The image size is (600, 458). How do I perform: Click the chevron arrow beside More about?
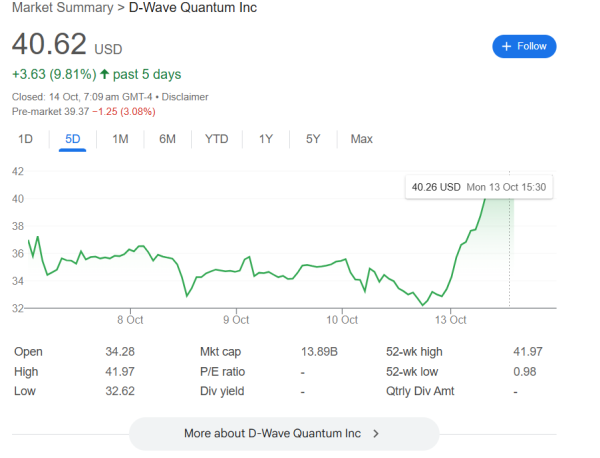[x=376, y=434]
